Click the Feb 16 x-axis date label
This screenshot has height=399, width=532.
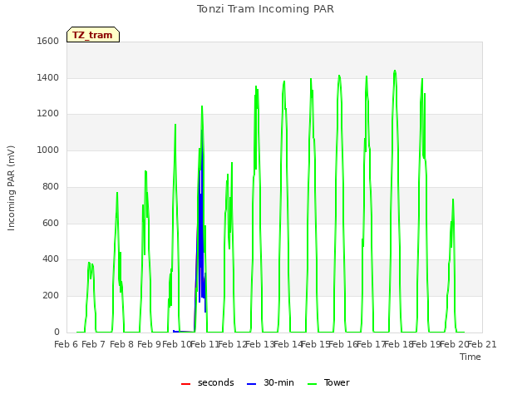[343, 344]
